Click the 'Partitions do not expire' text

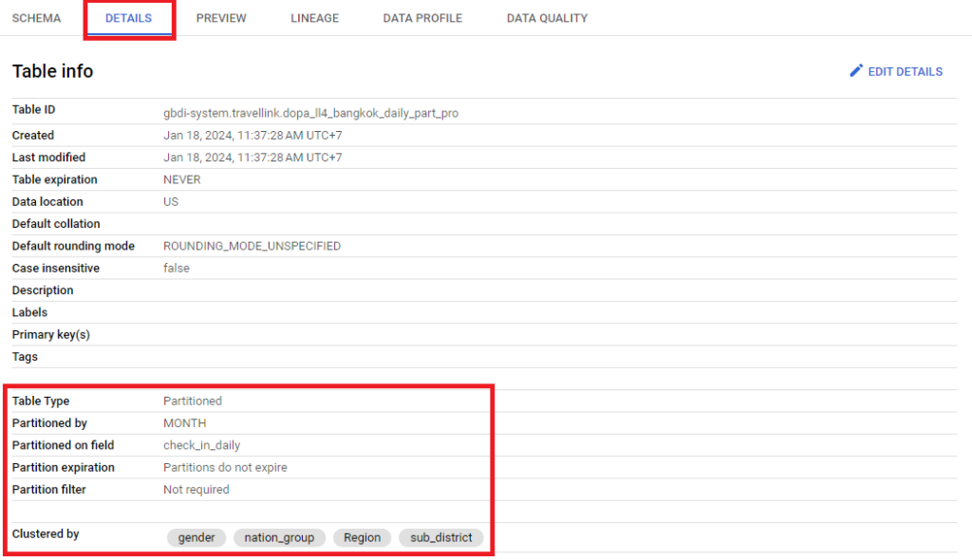coord(225,467)
